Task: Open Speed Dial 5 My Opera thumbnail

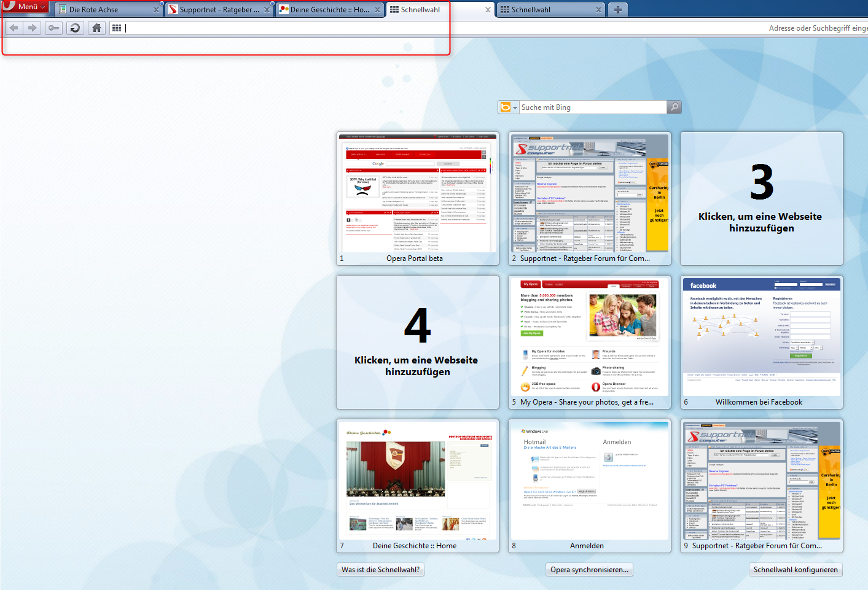Action: [x=590, y=342]
